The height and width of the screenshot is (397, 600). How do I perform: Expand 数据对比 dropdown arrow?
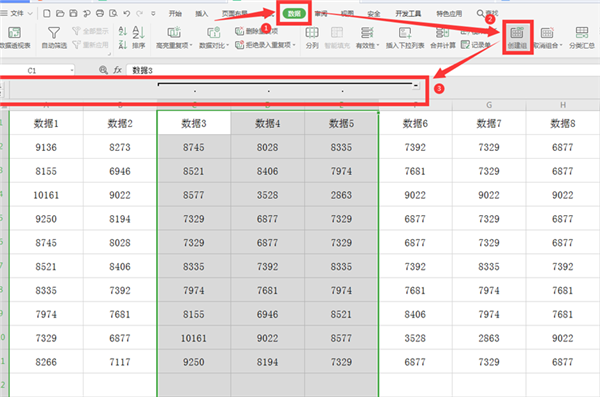click(x=228, y=46)
